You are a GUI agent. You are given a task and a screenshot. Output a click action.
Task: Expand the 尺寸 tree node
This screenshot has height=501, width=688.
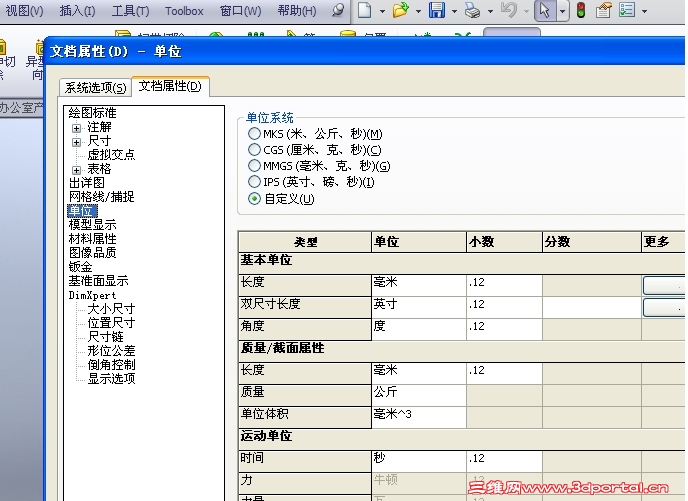[76, 142]
